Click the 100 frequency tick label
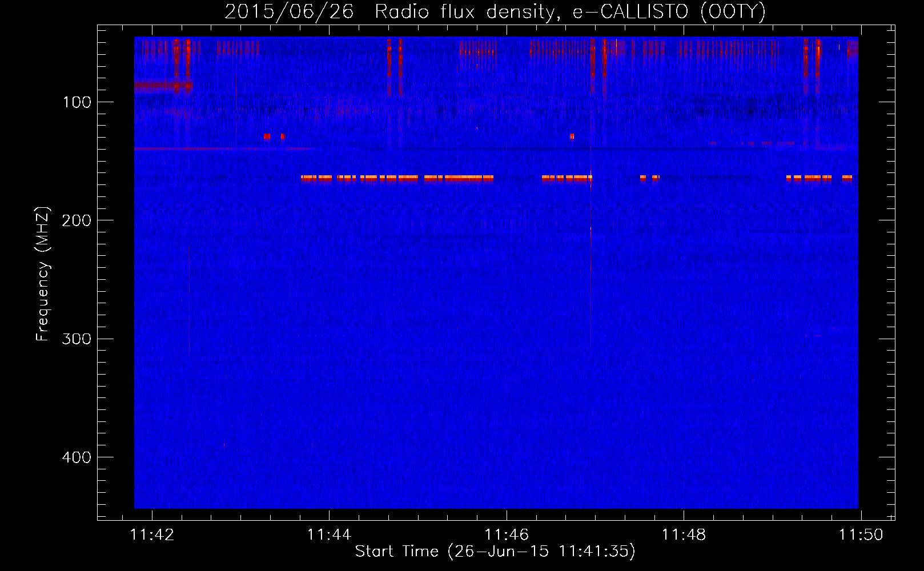 pyautogui.click(x=77, y=102)
